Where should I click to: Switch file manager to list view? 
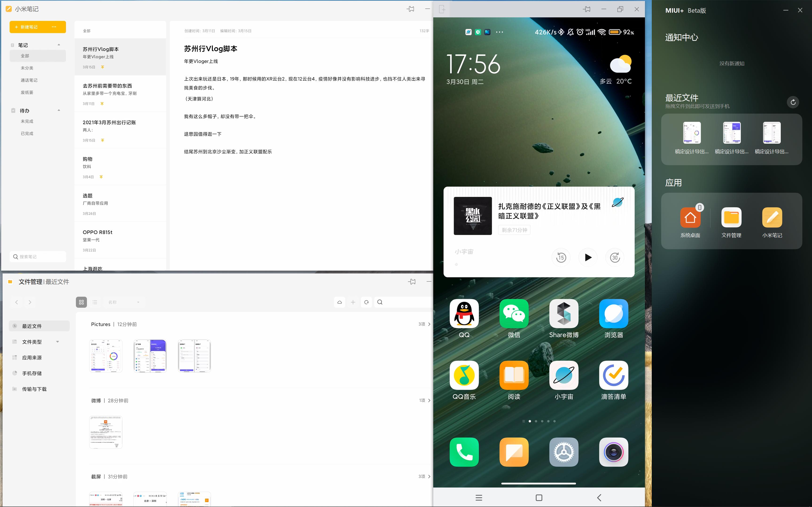(x=95, y=302)
